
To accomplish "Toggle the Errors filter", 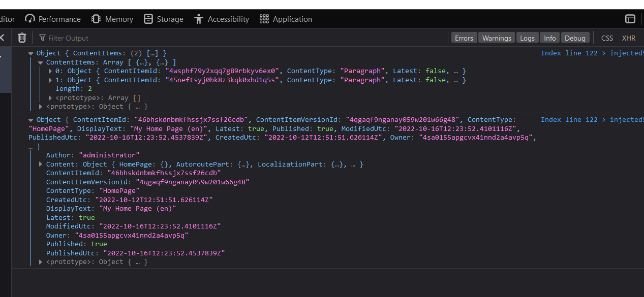I will (x=464, y=38).
